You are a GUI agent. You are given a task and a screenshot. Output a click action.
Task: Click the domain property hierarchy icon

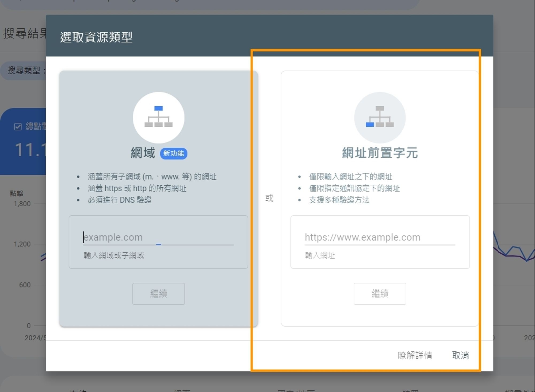tap(159, 117)
